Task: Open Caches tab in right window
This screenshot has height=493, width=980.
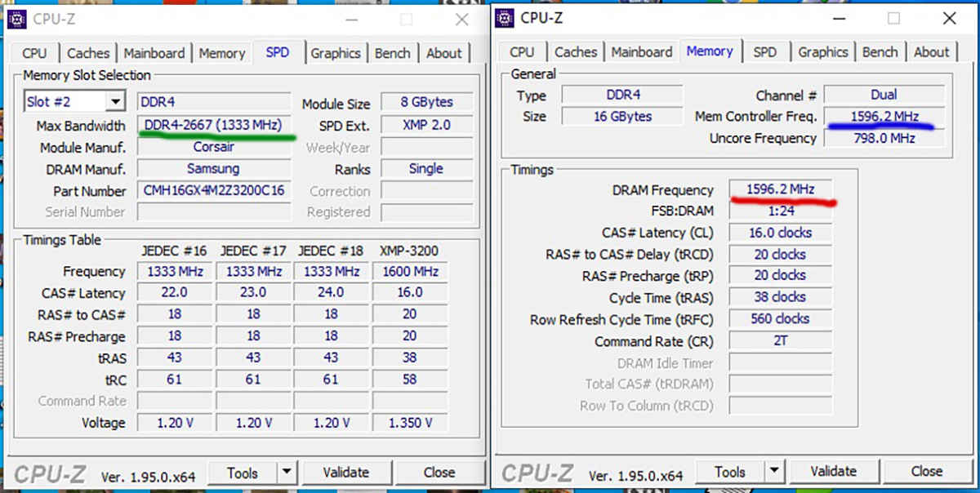Action: (x=576, y=51)
